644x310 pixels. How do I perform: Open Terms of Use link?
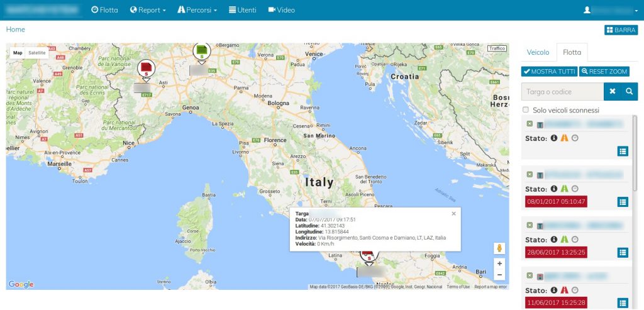(458, 287)
